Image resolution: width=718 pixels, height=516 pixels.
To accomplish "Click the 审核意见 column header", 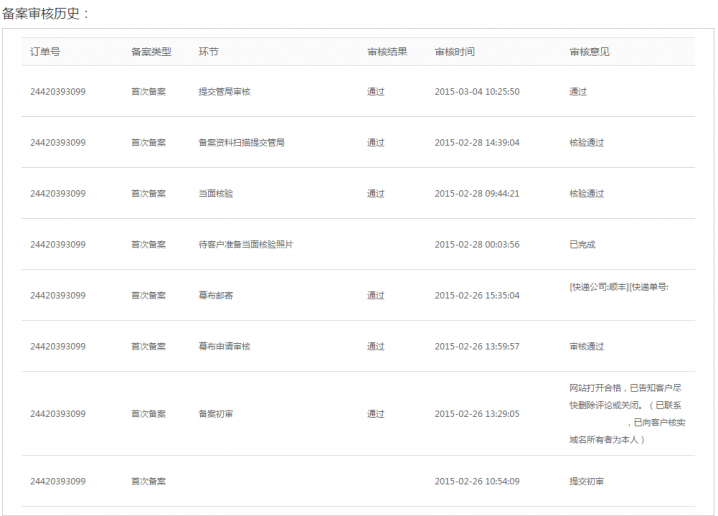I will pos(589,52).
